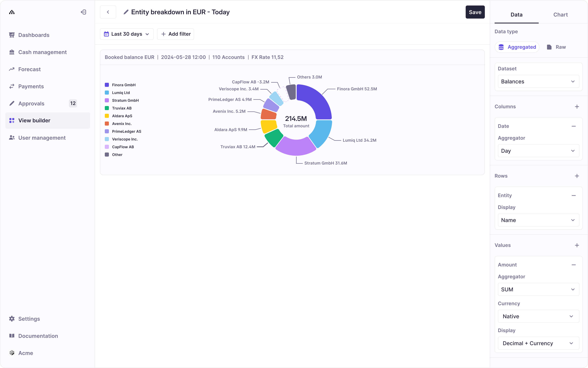Remove the Entity row with the minus icon
The width and height of the screenshot is (588, 368).
click(x=574, y=196)
